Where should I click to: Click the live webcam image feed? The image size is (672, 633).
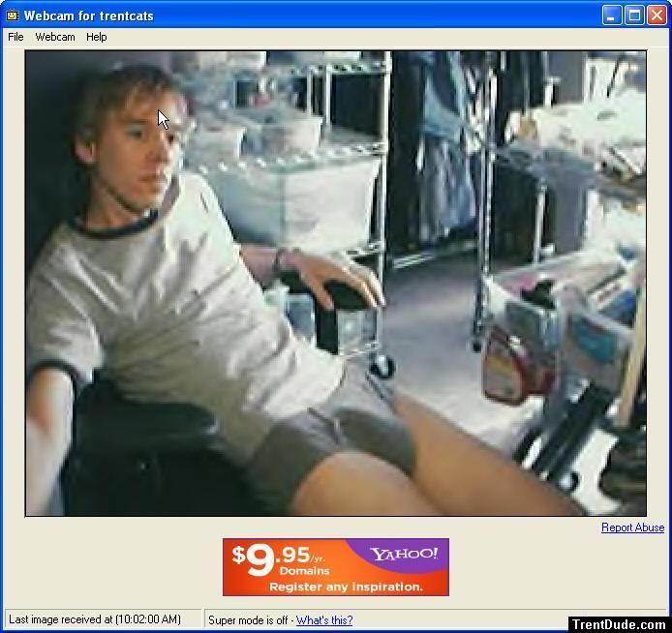click(x=335, y=284)
